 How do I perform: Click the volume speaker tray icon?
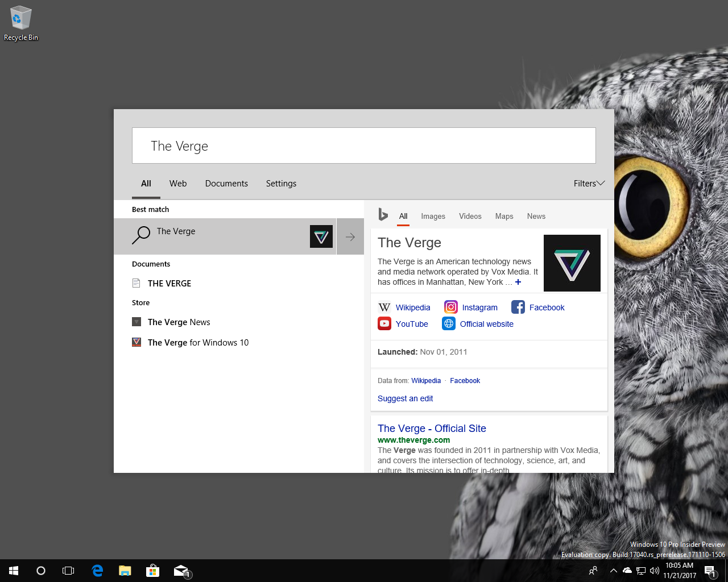(x=654, y=571)
